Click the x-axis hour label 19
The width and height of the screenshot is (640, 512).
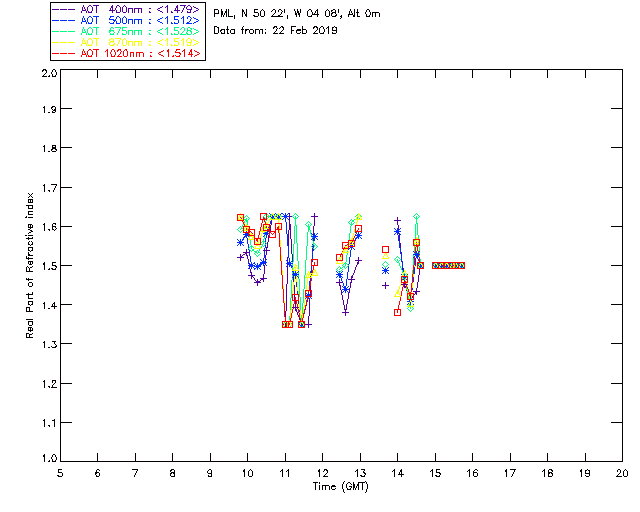[585, 473]
